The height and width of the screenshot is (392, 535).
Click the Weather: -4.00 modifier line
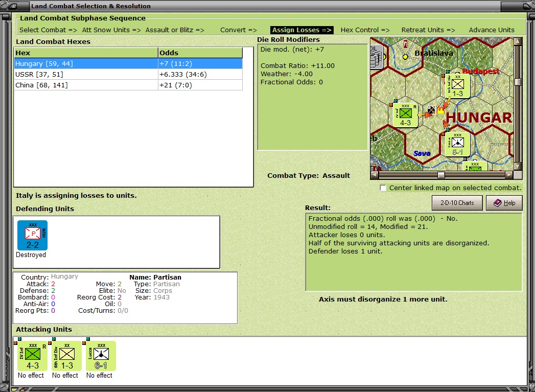287,74
